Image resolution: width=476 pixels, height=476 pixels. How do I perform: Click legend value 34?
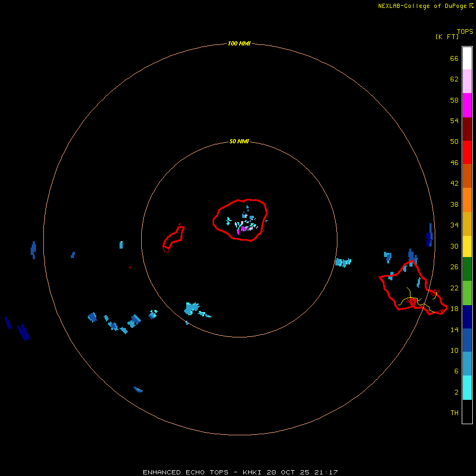click(454, 225)
